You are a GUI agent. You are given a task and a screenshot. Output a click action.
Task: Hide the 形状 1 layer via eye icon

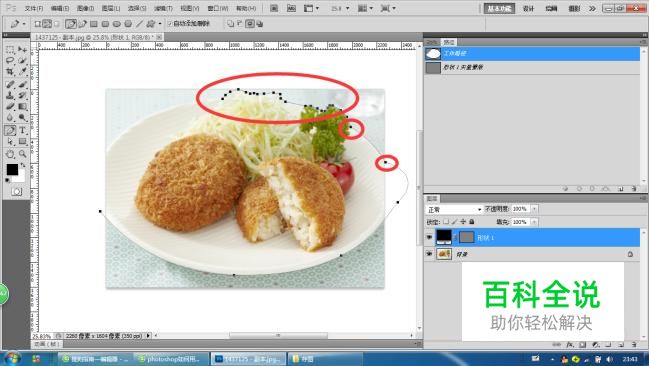[x=429, y=237]
